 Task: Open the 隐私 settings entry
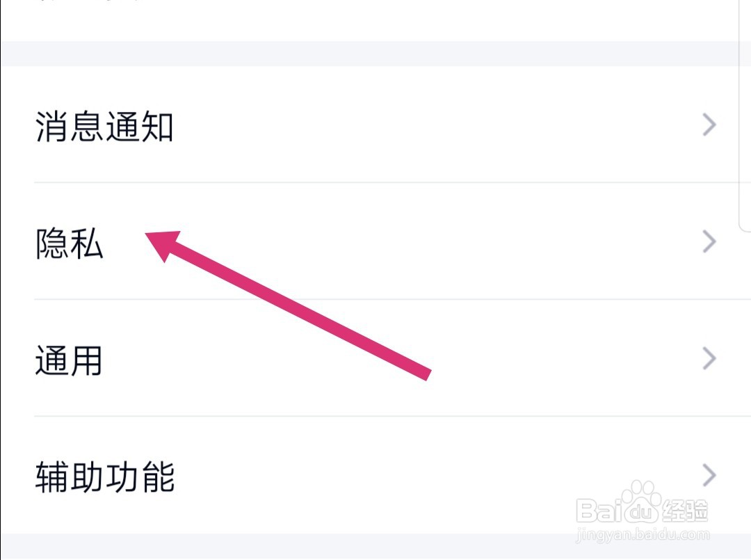click(375, 241)
